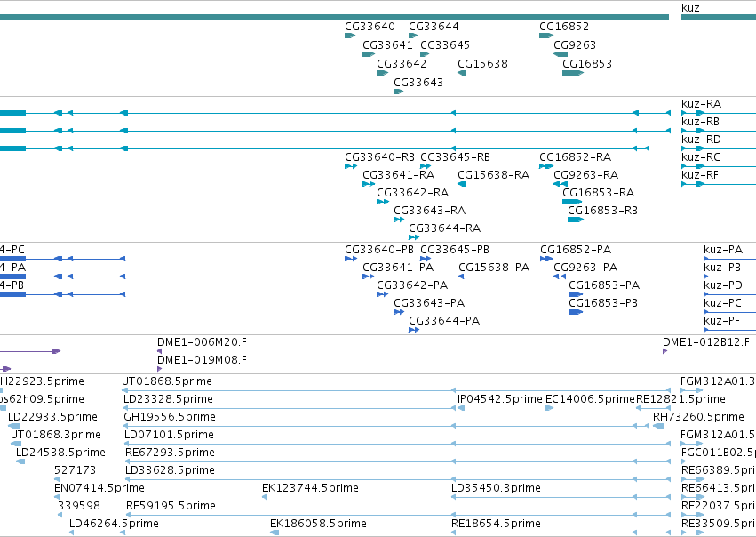Click protein CG16853-PA
The width and height of the screenshot is (756, 537).
(x=604, y=285)
